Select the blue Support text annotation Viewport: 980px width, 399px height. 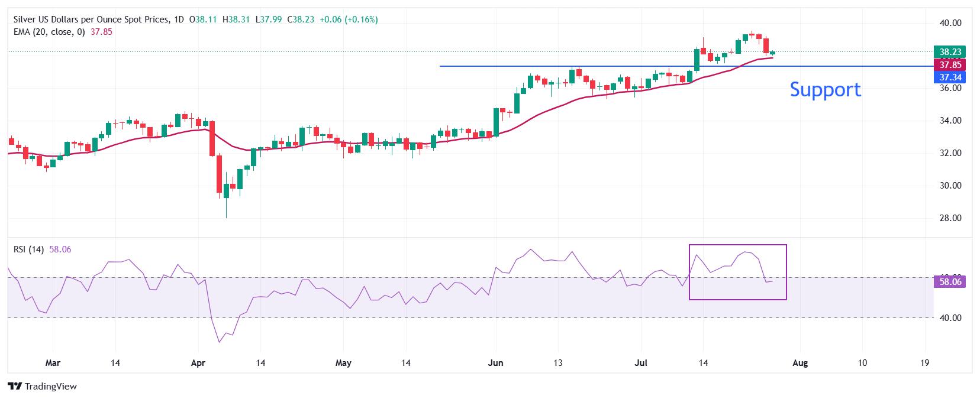(x=825, y=89)
